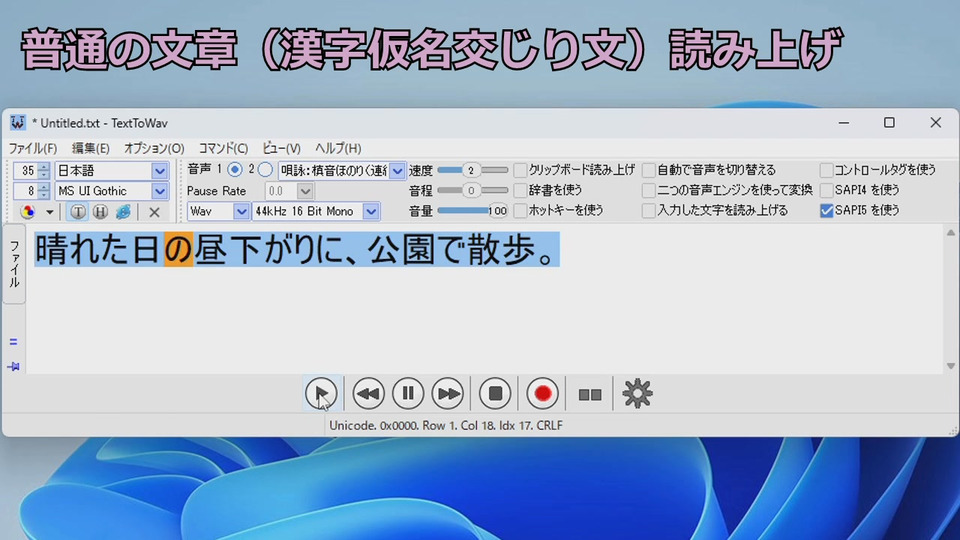Open the 44kHz 16 Bit Mono dropdown
The width and height of the screenshot is (960, 540).
371,211
